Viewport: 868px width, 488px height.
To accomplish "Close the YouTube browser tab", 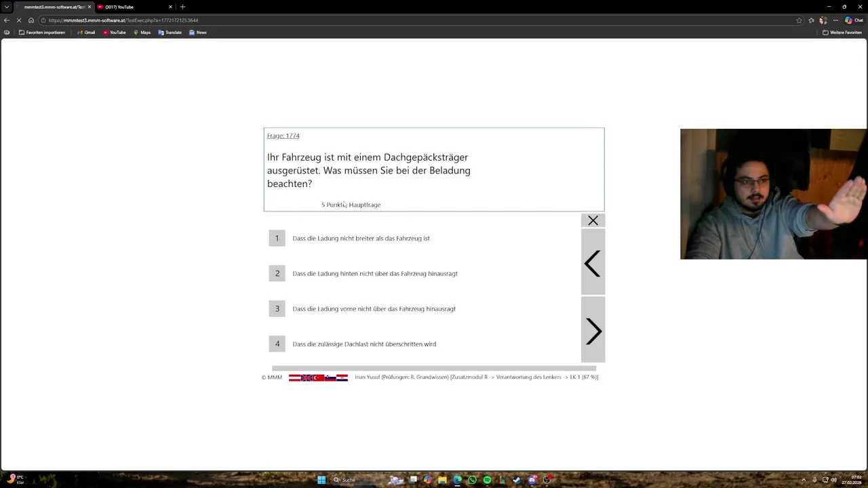I will click(x=170, y=7).
